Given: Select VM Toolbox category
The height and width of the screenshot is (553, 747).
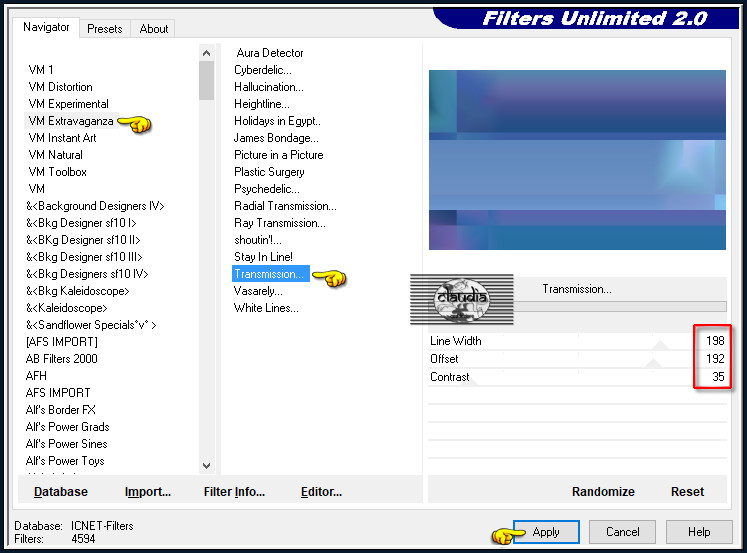Looking at the screenshot, I should pos(58,172).
